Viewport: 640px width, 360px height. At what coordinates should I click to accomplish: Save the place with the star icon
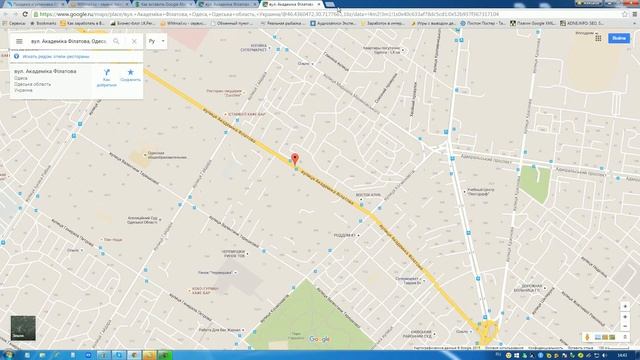[131, 75]
